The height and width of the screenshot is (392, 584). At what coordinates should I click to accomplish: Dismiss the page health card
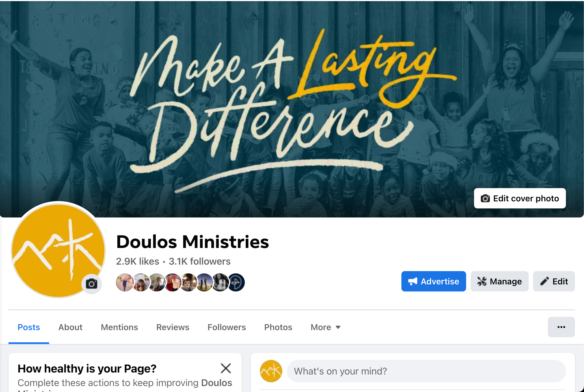(226, 368)
